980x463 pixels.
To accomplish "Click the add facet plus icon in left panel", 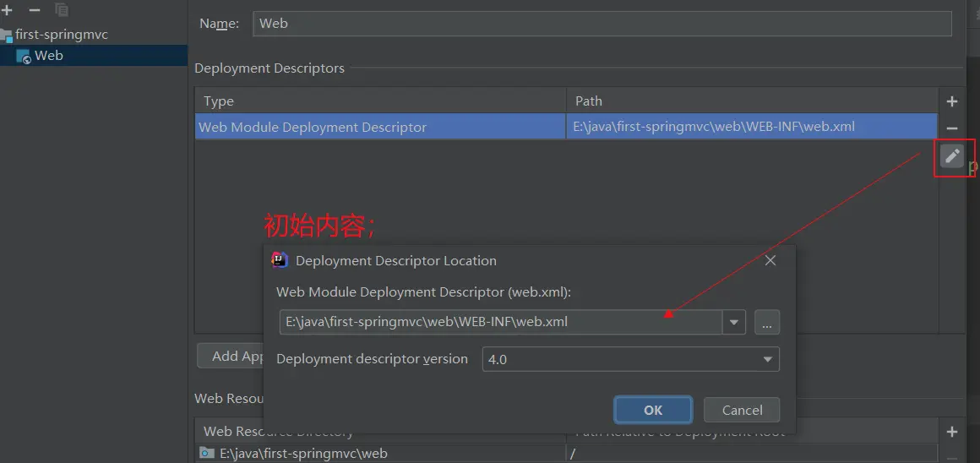I will pos(7,10).
